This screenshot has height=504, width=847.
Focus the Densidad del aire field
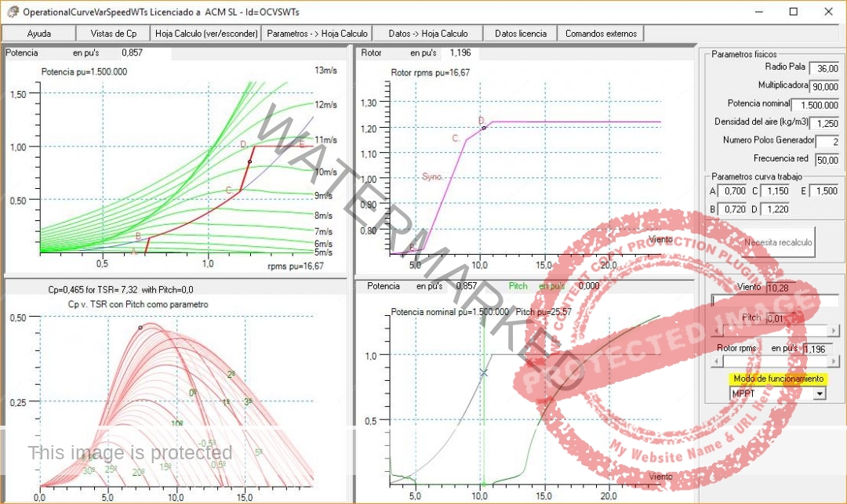click(x=823, y=123)
